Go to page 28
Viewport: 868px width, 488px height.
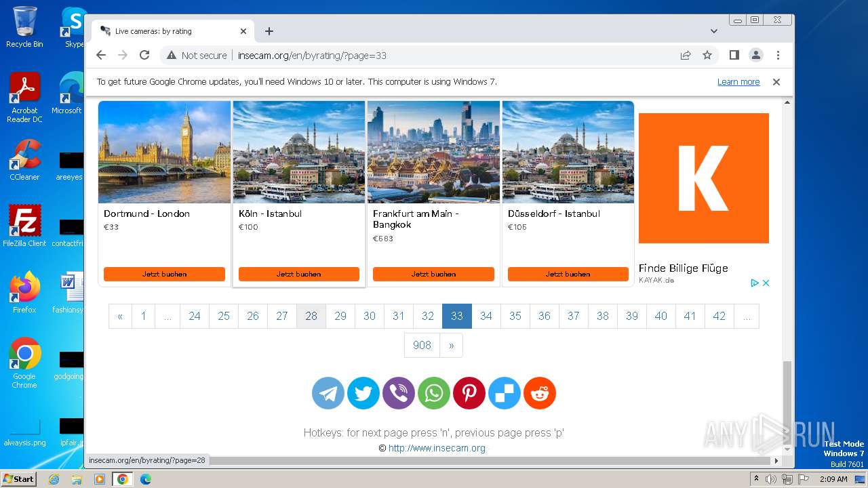[x=311, y=316]
